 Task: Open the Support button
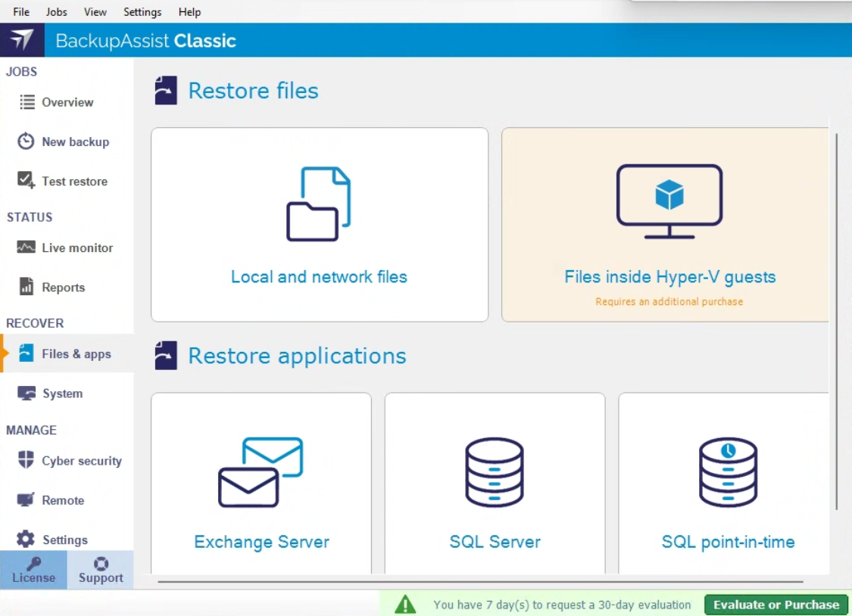(x=101, y=571)
